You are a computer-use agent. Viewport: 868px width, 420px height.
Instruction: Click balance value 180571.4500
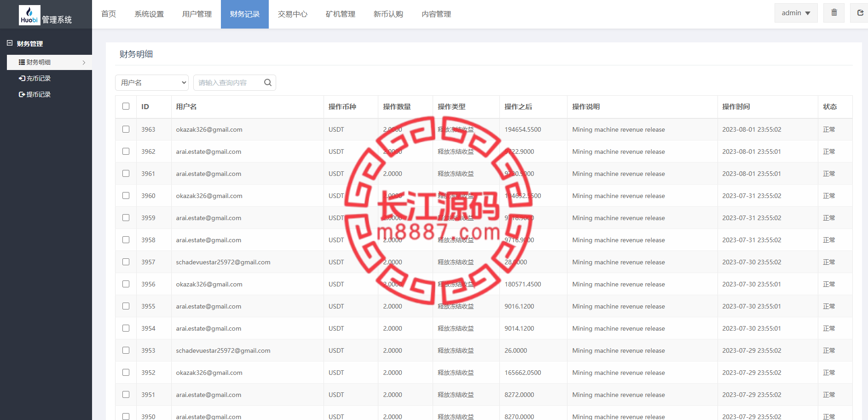pos(523,284)
